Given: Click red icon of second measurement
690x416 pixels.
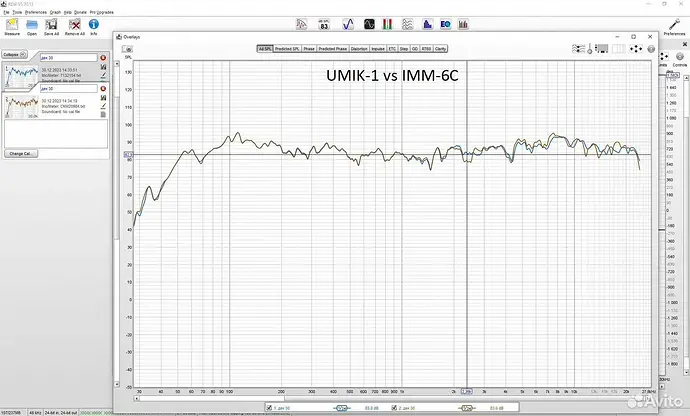Looking at the screenshot, I should click(x=103, y=88).
